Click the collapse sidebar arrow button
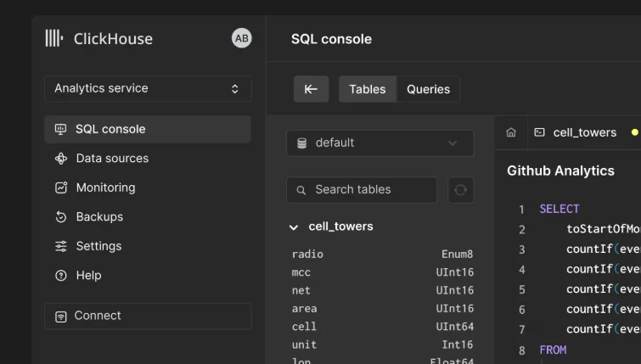 [311, 89]
